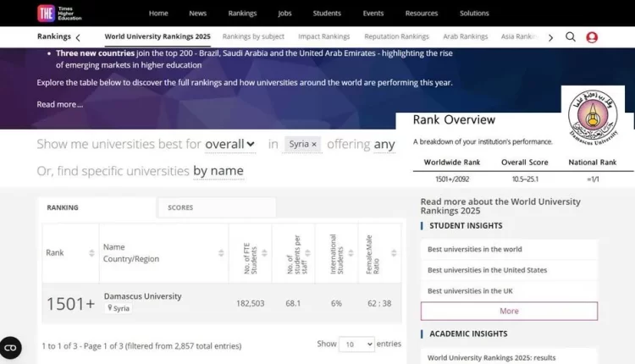Click the Damascus University emblem
The height and width of the screenshot is (364, 635).
[593, 117]
